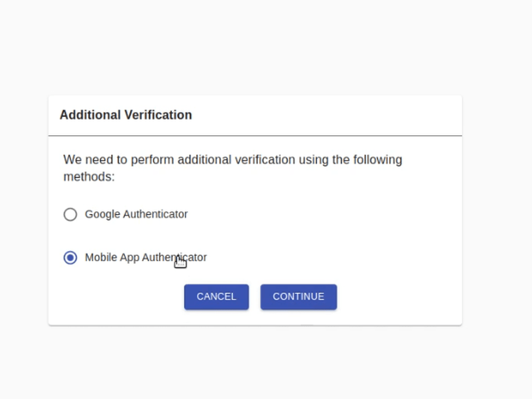Image resolution: width=532 pixels, height=399 pixels.
Task: Select the Google Authenticator radio button
Action: coord(70,214)
